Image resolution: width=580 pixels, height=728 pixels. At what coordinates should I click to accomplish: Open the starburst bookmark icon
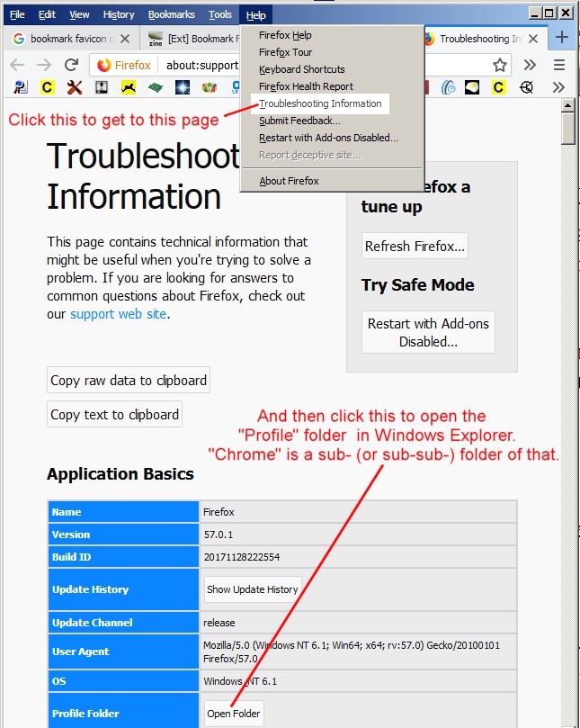click(183, 87)
